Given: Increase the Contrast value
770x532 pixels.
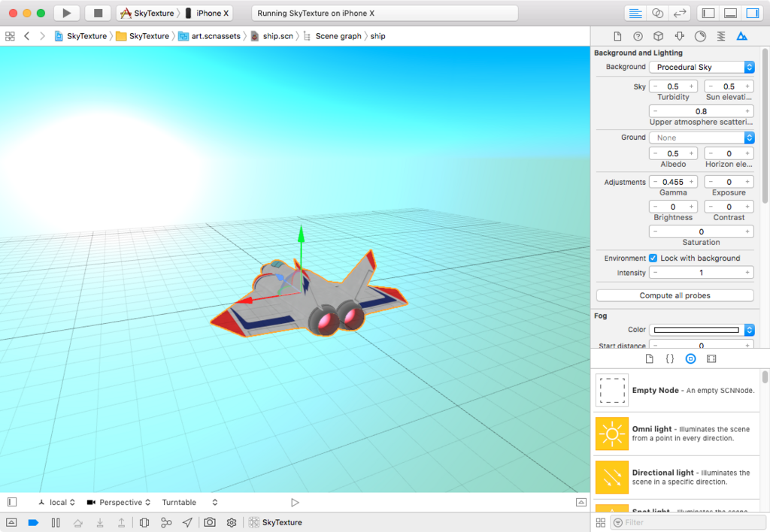Looking at the screenshot, I should [x=747, y=207].
